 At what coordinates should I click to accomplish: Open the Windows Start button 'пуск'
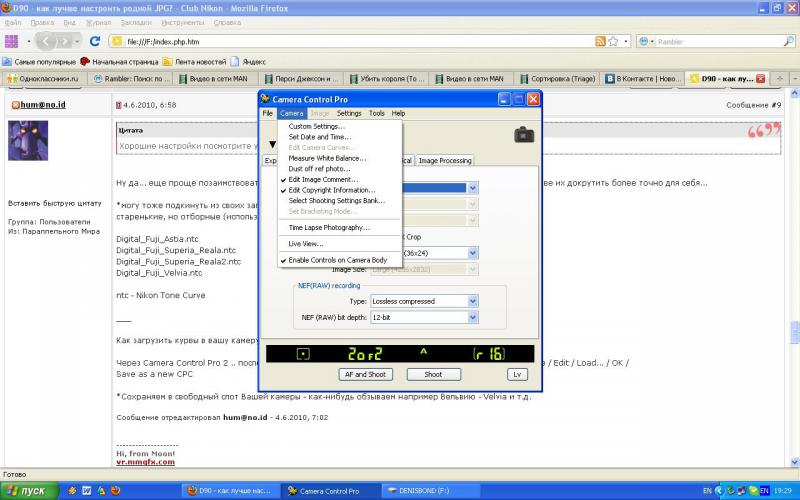[29, 491]
